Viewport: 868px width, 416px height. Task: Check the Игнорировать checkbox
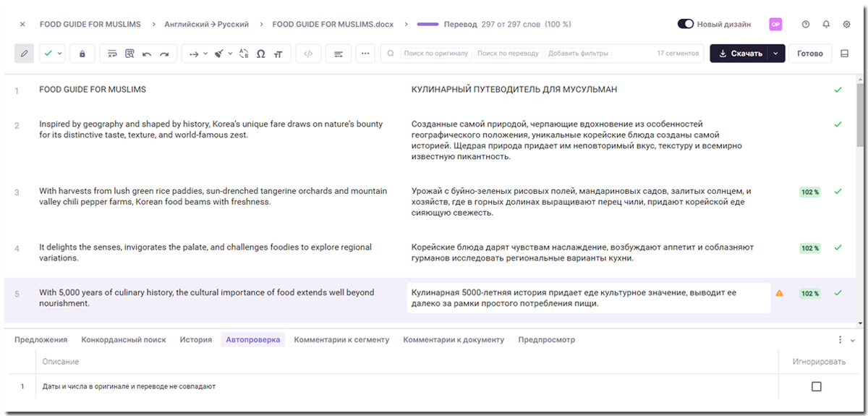point(816,386)
